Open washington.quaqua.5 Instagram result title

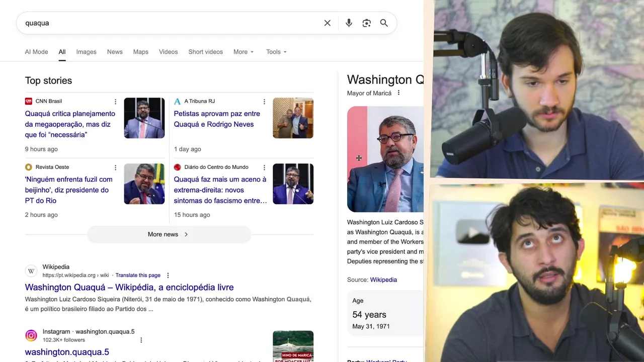pyautogui.click(x=67, y=352)
